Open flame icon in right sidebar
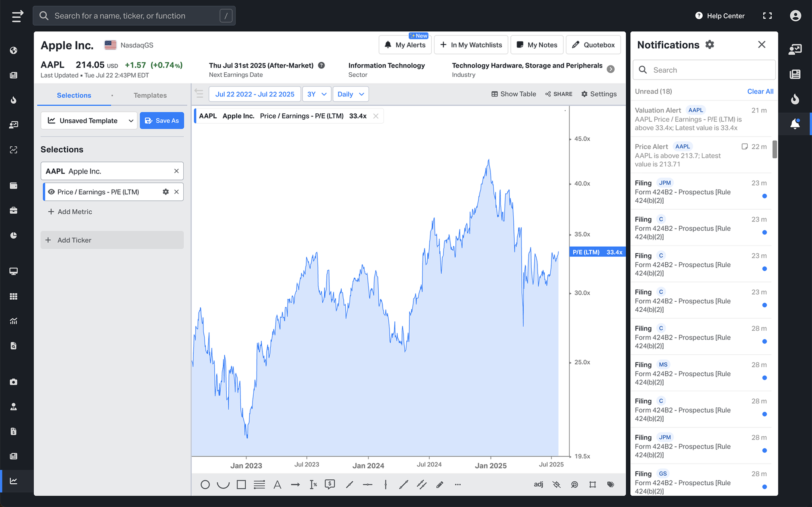This screenshot has height=507, width=812. (x=795, y=99)
